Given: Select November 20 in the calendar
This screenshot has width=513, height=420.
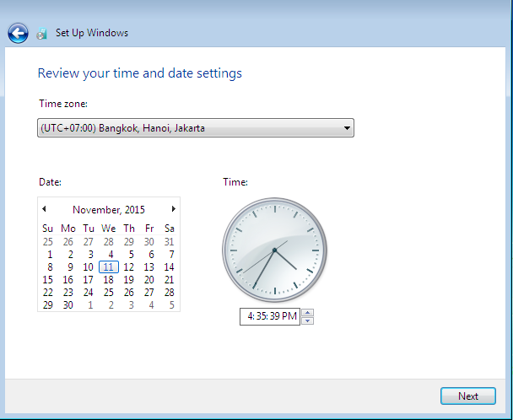Looking at the screenshot, I should (x=149, y=280).
